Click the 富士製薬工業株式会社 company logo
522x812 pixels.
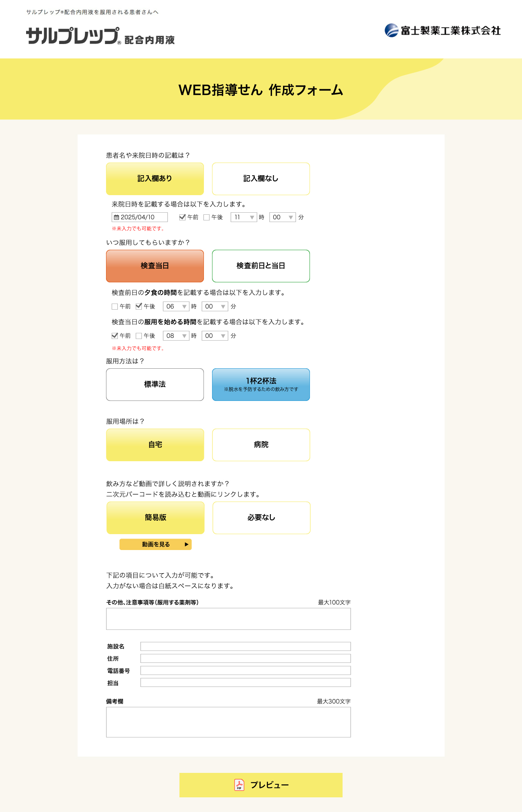pyautogui.click(x=442, y=31)
